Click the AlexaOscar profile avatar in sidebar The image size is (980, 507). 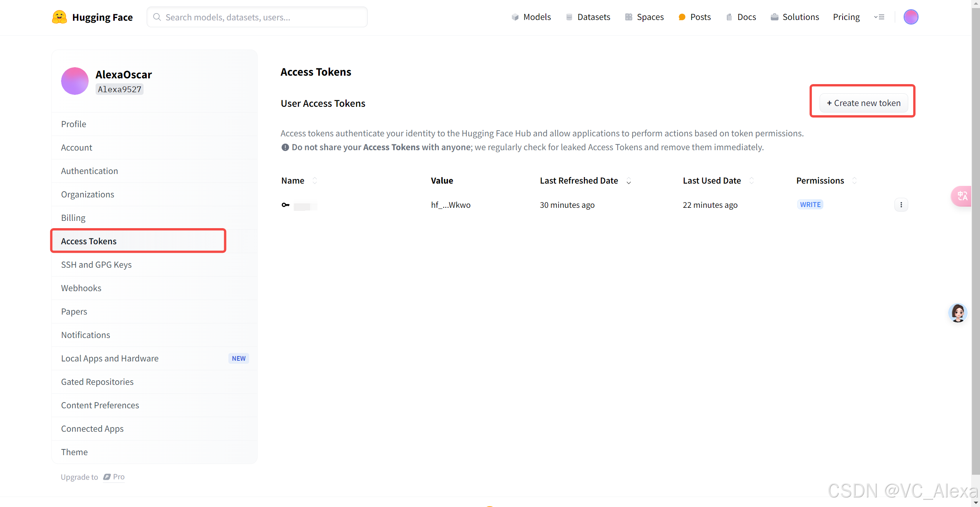(x=75, y=81)
